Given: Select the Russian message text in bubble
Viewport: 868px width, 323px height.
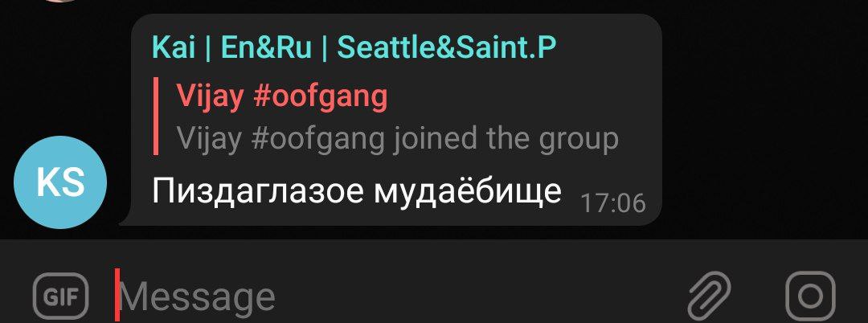Looking at the screenshot, I should click(357, 191).
